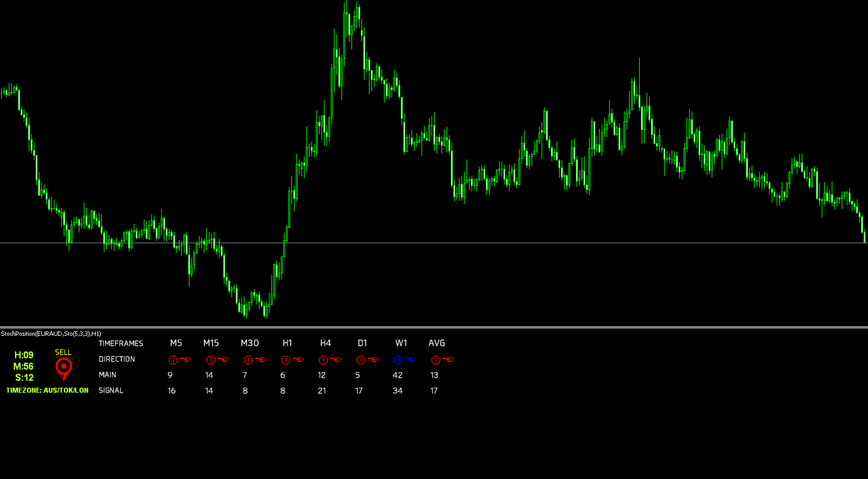Screen dimensions: 868x479
Task: Click MAIN value 14 under M15
Action: pyautogui.click(x=209, y=375)
